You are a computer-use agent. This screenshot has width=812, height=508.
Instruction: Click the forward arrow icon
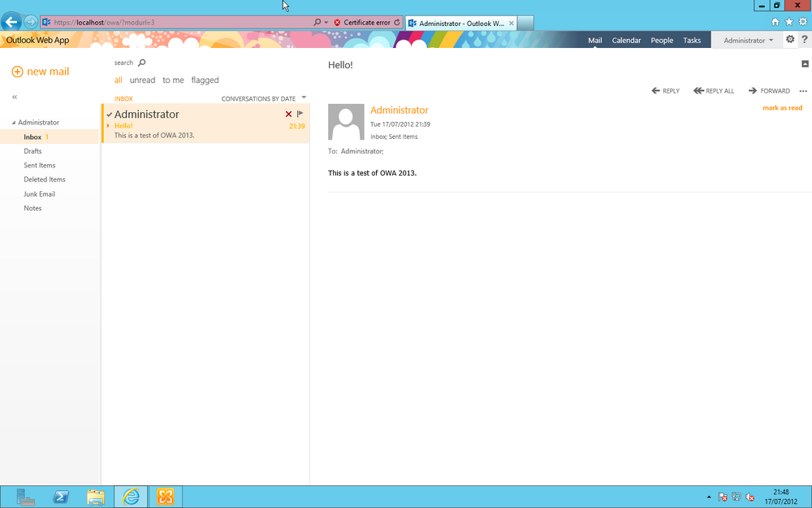tap(753, 91)
